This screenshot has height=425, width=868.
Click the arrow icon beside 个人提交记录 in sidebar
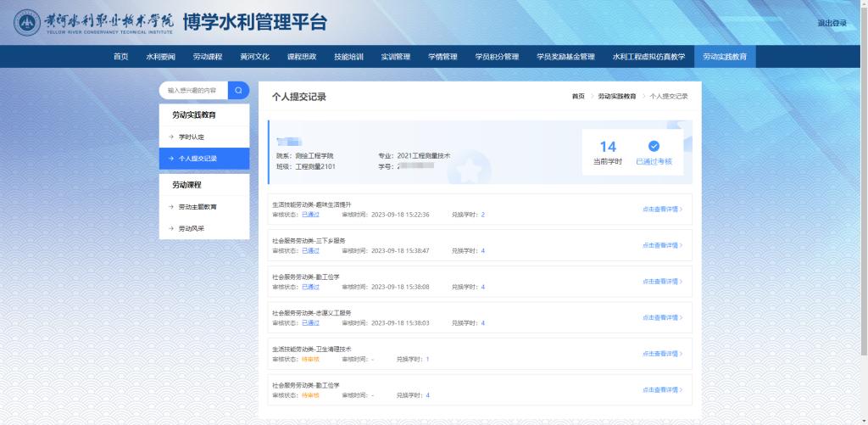(x=170, y=159)
